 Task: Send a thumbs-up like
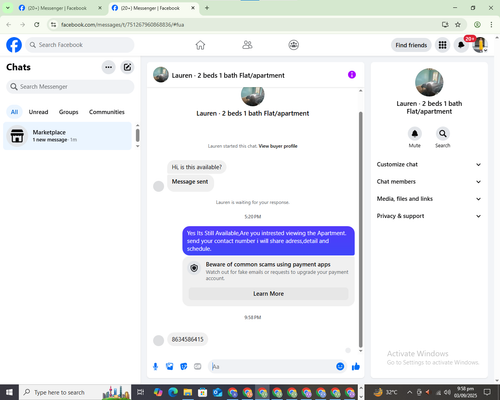pyautogui.click(x=356, y=367)
